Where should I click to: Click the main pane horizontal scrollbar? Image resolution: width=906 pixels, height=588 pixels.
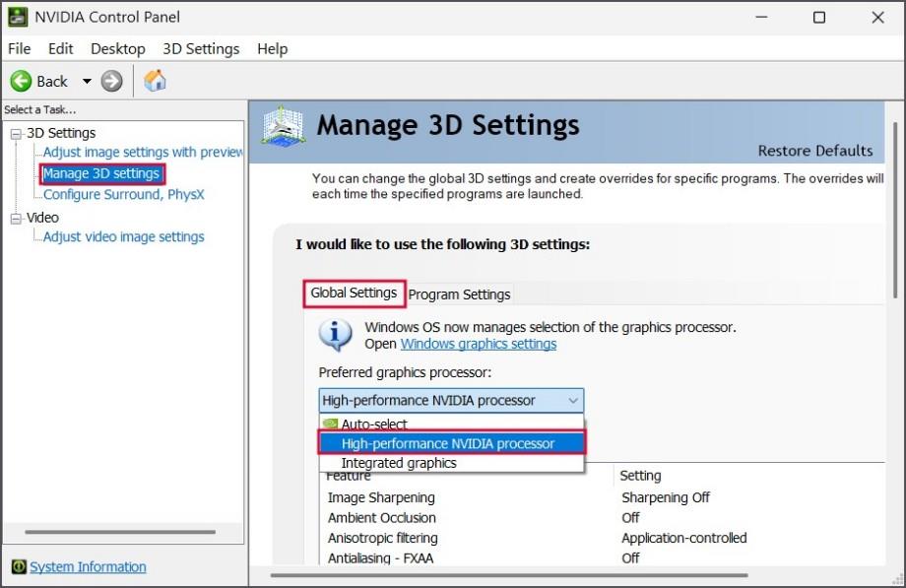pyautogui.click(x=509, y=575)
